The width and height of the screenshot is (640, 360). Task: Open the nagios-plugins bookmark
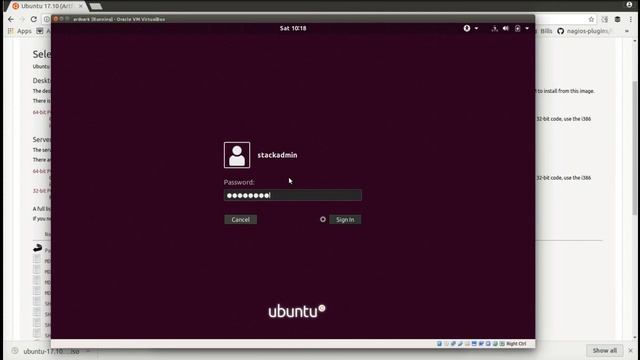pos(584,31)
